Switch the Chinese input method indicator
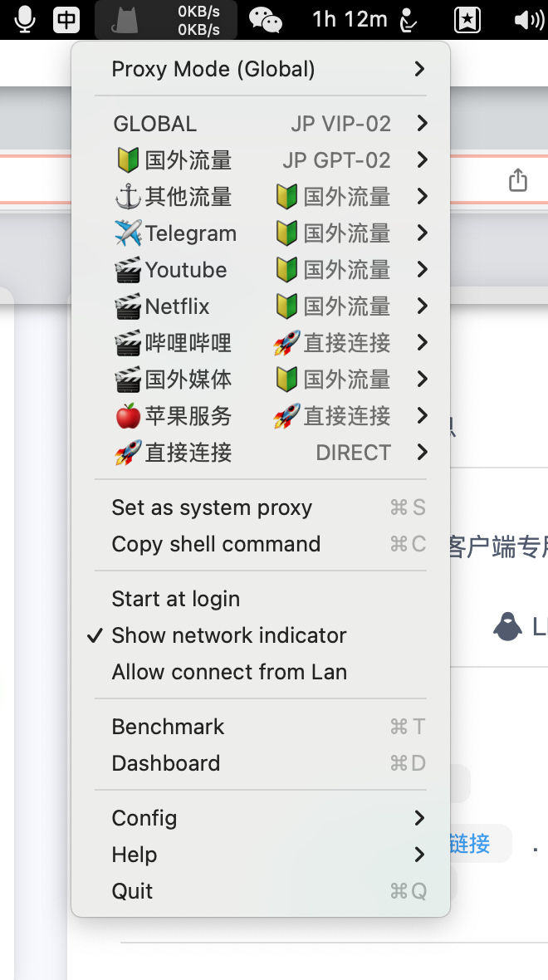The height and width of the screenshot is (980, 548). (x=66, y=19)
